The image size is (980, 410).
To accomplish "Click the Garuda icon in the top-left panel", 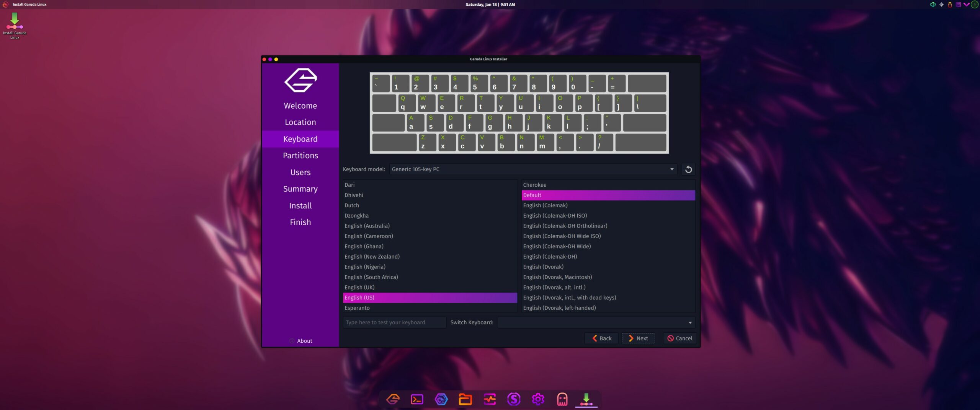I will tap(5, 5).
